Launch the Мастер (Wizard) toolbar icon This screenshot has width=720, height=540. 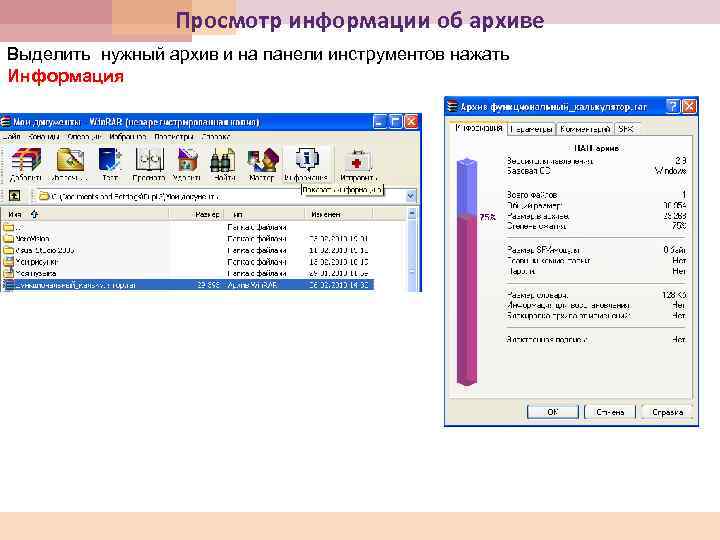(262, 164)
